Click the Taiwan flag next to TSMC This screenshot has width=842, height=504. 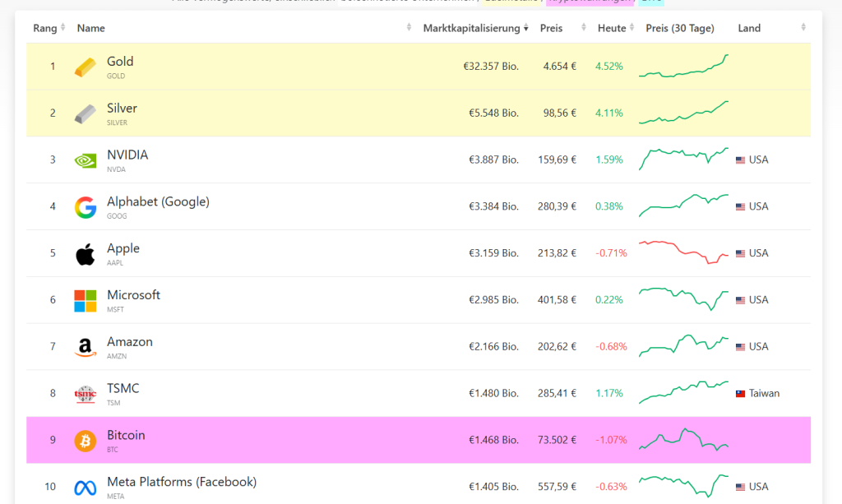740,394
